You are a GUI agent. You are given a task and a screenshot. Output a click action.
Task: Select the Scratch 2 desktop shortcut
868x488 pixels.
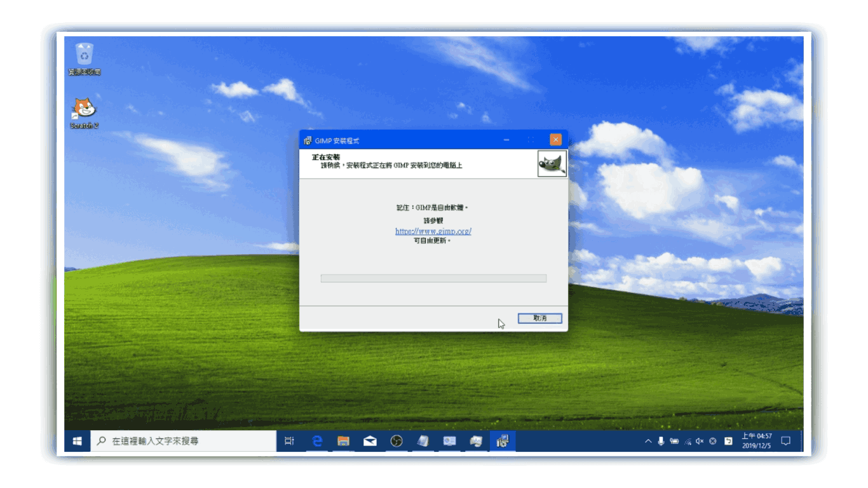pos(84,113)
